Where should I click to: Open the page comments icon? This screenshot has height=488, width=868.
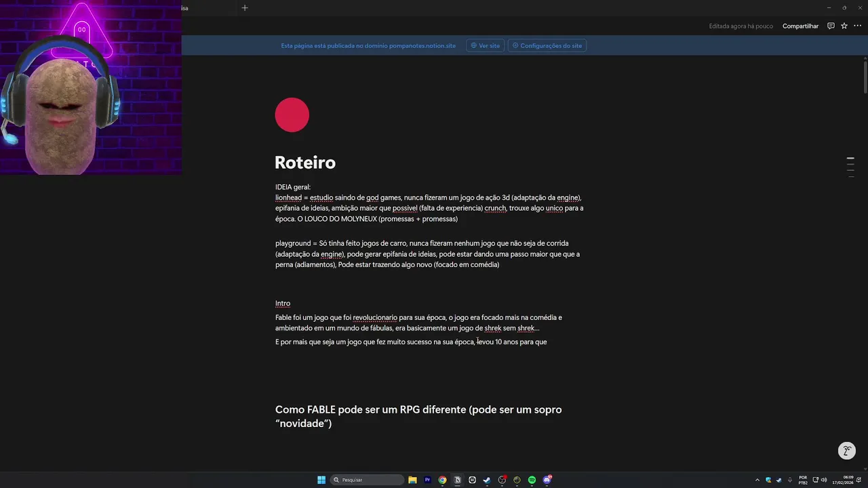tap(831, 26)
